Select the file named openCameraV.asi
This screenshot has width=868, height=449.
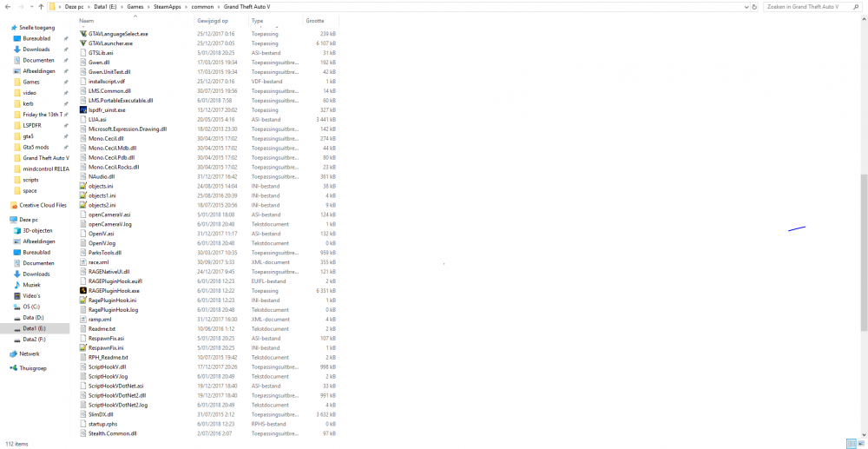pyautogui.click(x=109, y=215)
